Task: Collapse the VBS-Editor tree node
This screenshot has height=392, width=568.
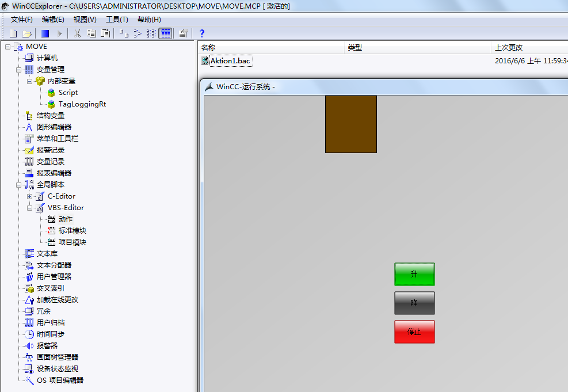Action: (29, 208)
